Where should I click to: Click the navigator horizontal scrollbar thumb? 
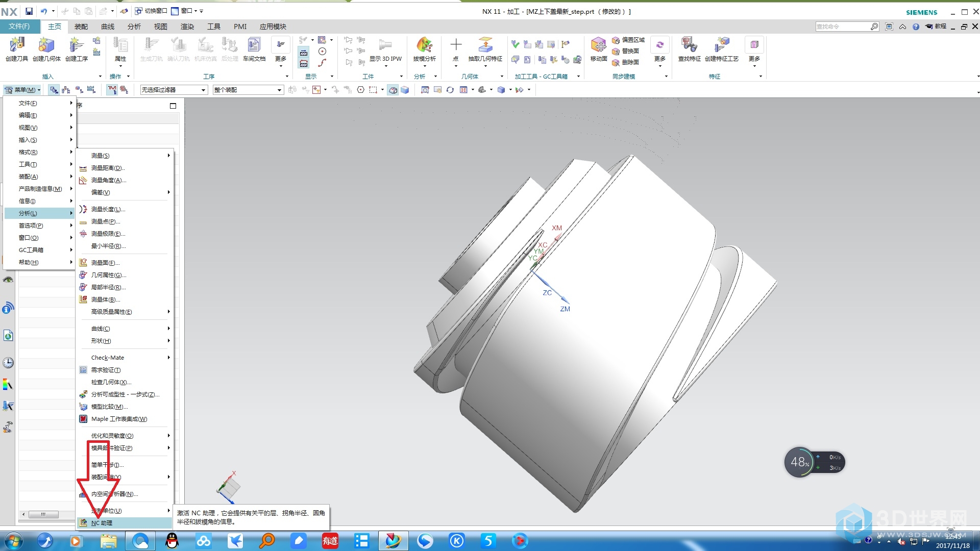click(43, 514)
